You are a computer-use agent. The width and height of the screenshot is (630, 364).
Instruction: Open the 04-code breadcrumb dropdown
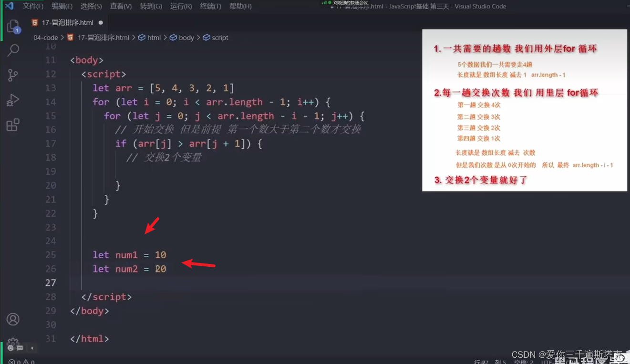click(x=45, y=37)
